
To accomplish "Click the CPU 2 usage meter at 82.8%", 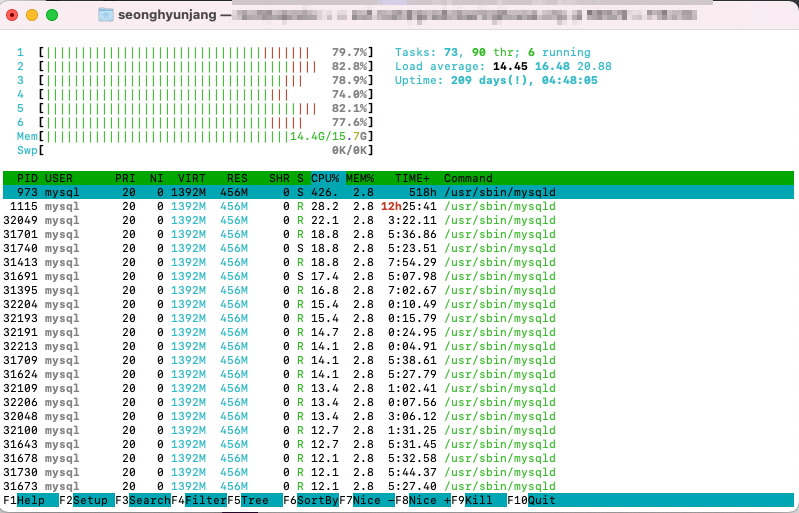I will (195, 66).
